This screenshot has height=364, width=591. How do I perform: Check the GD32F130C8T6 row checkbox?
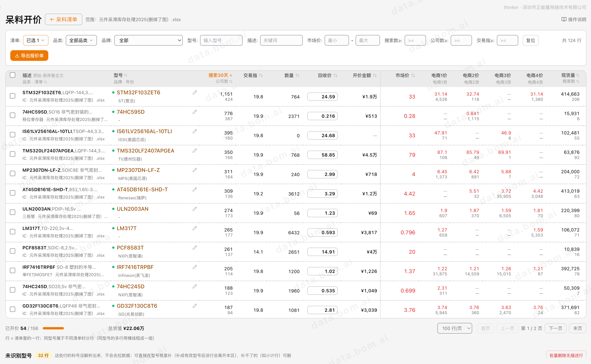click(x=13, y=309)
